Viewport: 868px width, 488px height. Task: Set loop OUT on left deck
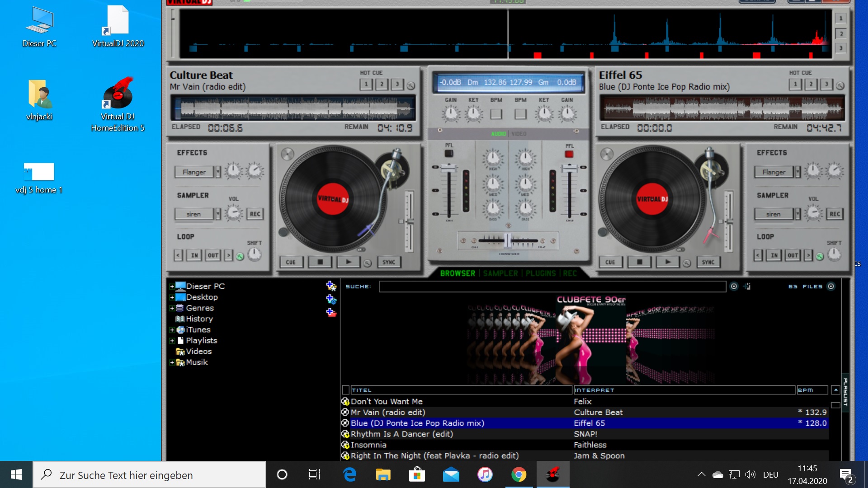point(213,255)
